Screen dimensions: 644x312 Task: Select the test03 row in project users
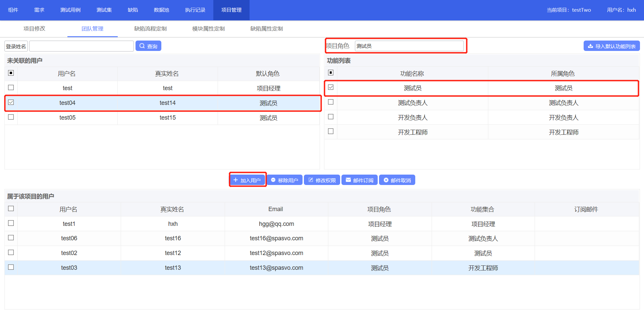click(69, 267)
